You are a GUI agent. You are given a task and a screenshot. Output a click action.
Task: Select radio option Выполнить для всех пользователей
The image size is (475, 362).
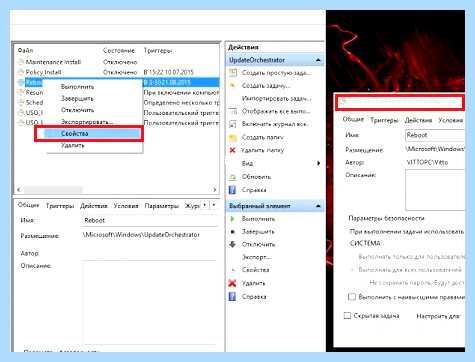(x=352, y=270)
